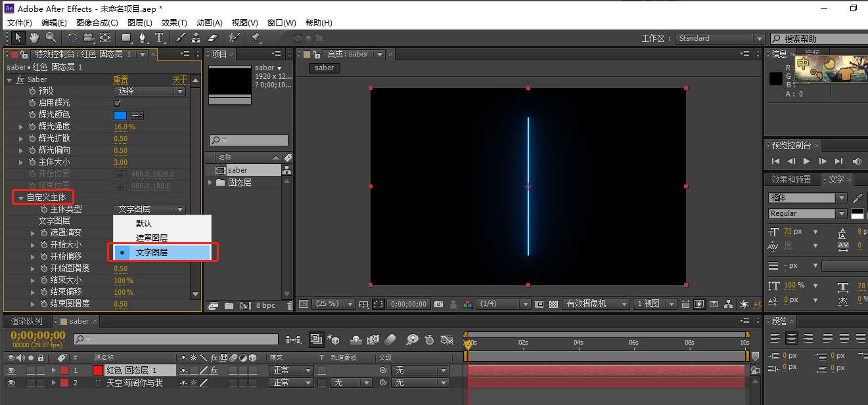The image size is (868, 405).
Task: Select the Hand tool in toolbar
Action: [34, 38]
